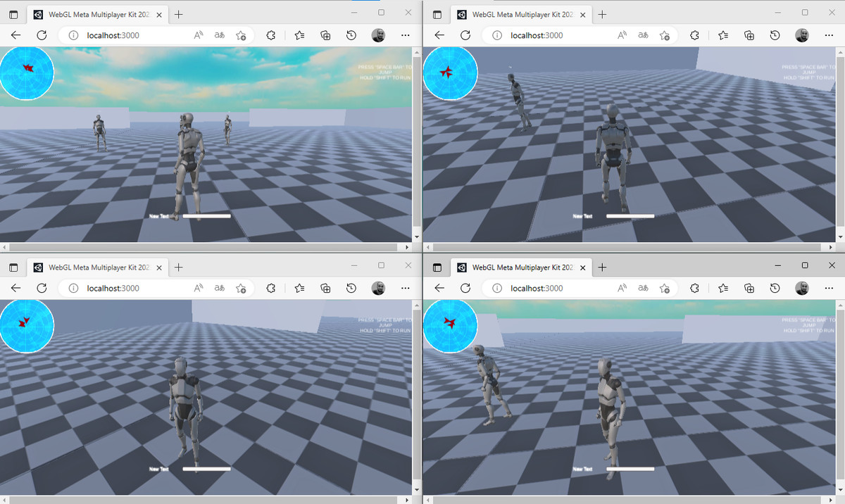845x504 pixels.
Task: Open the history clock icon in the bottom-left window
Action: 351,288
